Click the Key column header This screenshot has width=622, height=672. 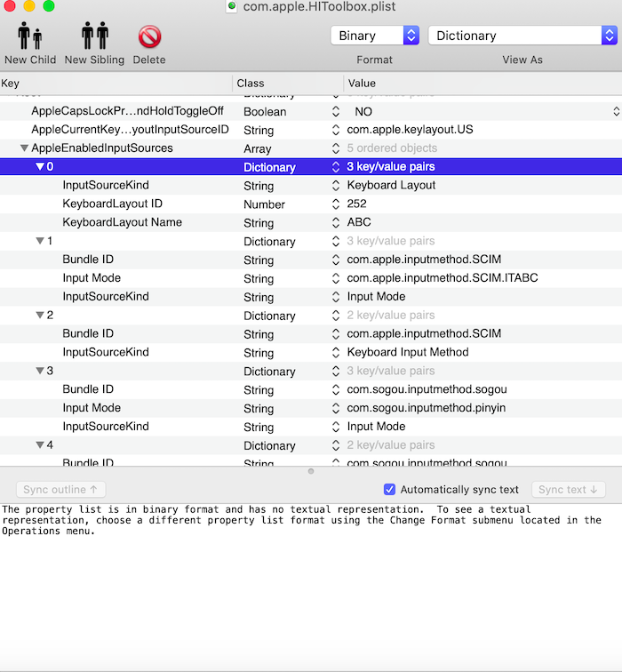pos(116,84)
